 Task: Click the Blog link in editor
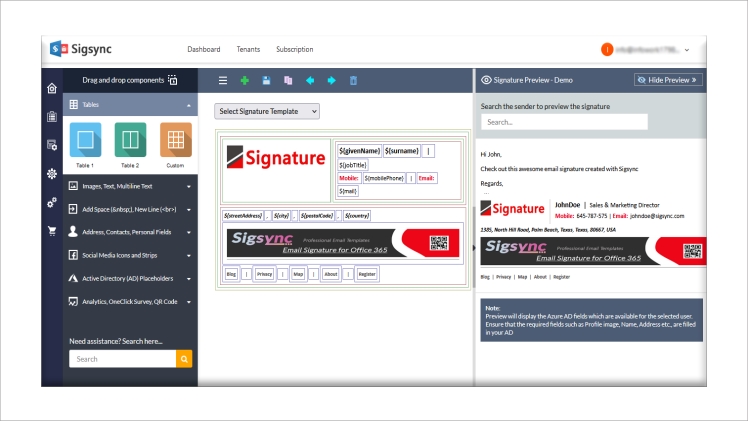[x=231, y=274]
